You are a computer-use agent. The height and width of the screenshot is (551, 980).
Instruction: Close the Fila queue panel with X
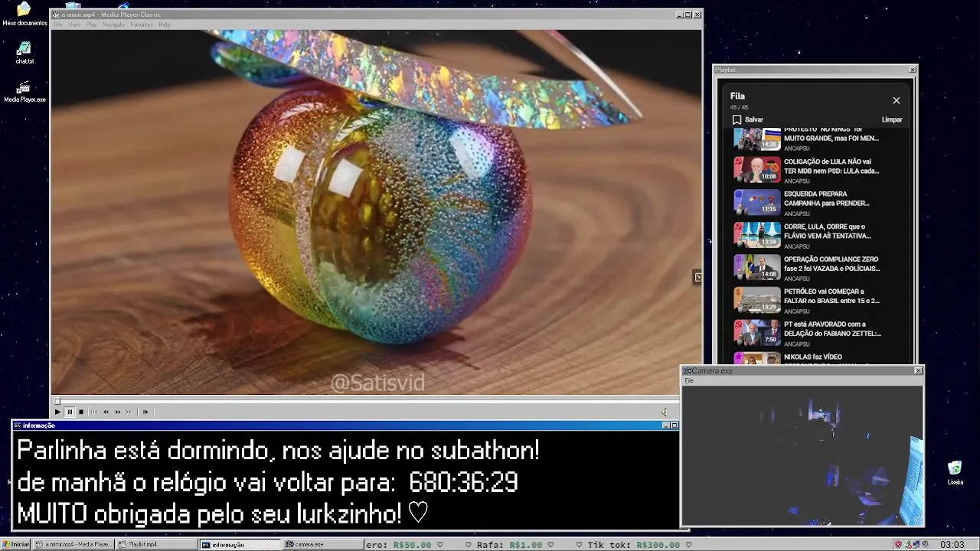pyautogui.click(x=896, y=100)
